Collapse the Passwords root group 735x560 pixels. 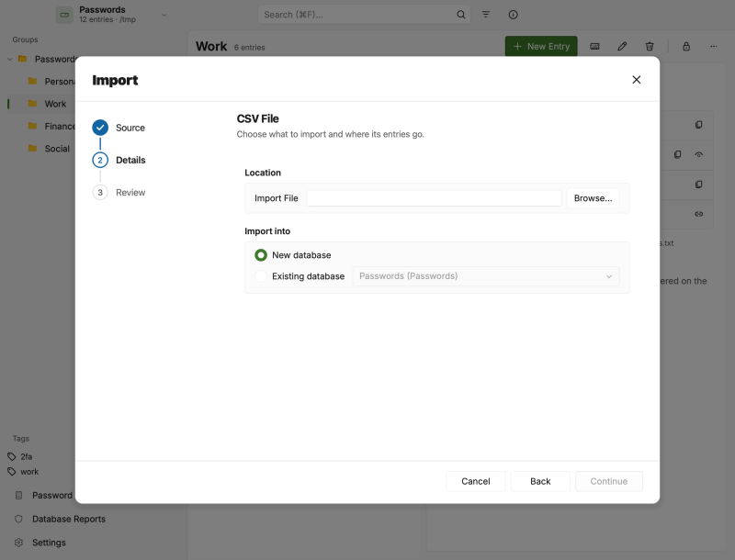(10, 59)
